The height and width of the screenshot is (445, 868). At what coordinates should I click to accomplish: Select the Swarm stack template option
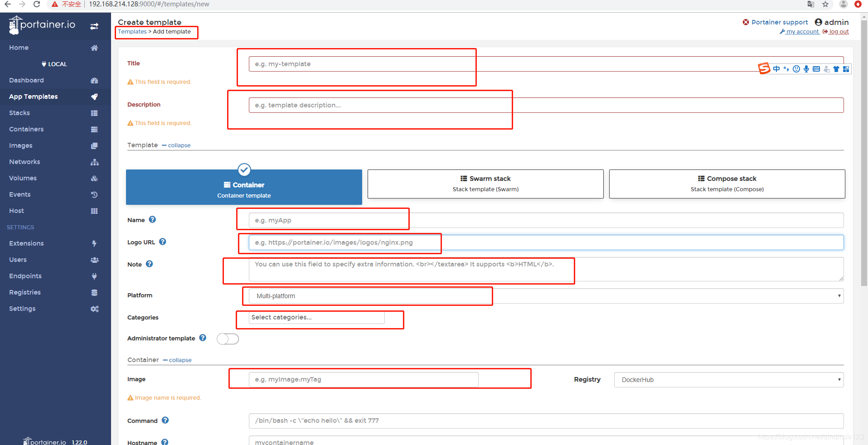pos(485,184)
